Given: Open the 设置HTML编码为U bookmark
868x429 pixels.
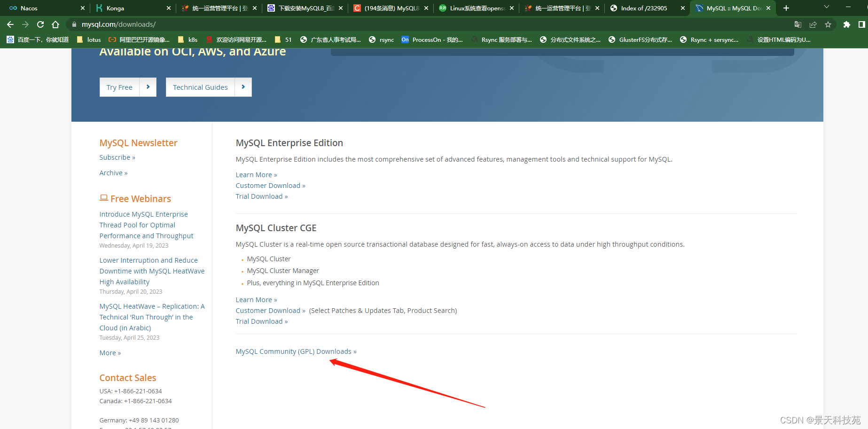Looking at the screenshot, I should (779, 40).
